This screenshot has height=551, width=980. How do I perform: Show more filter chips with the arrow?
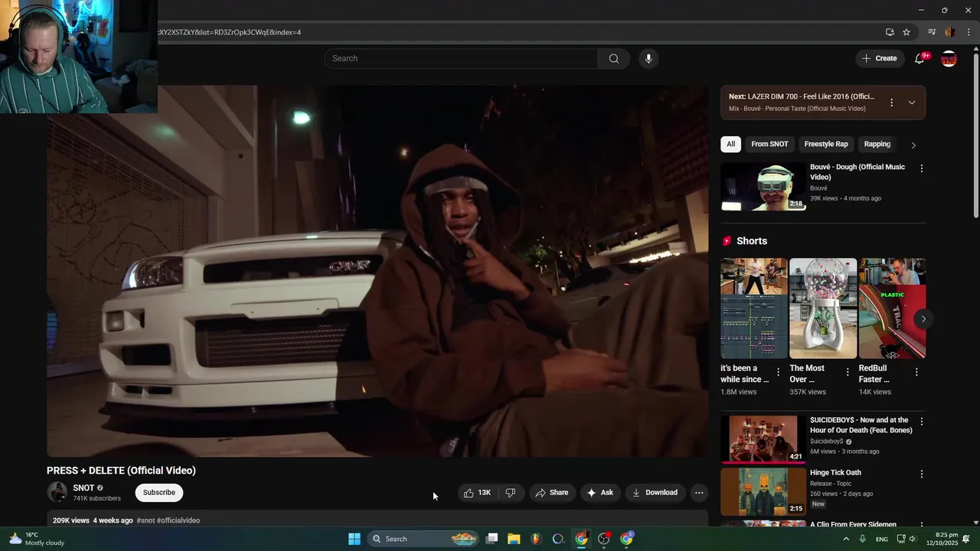[913, 145]
